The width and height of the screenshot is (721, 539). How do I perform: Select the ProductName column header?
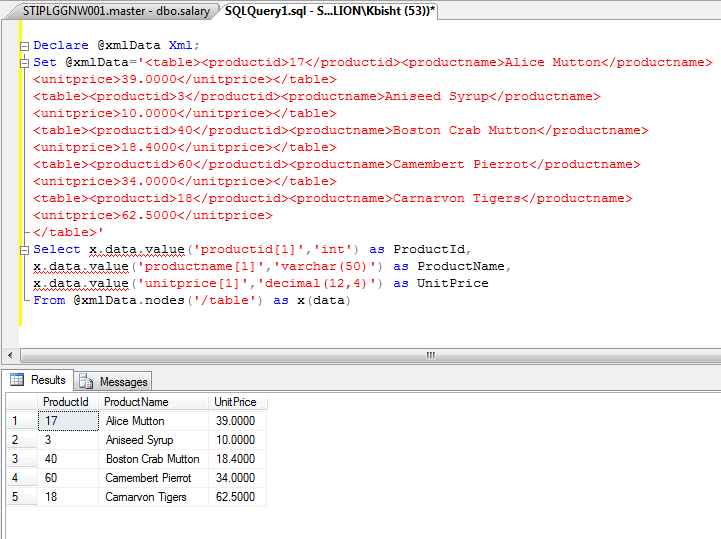(154, 402)
